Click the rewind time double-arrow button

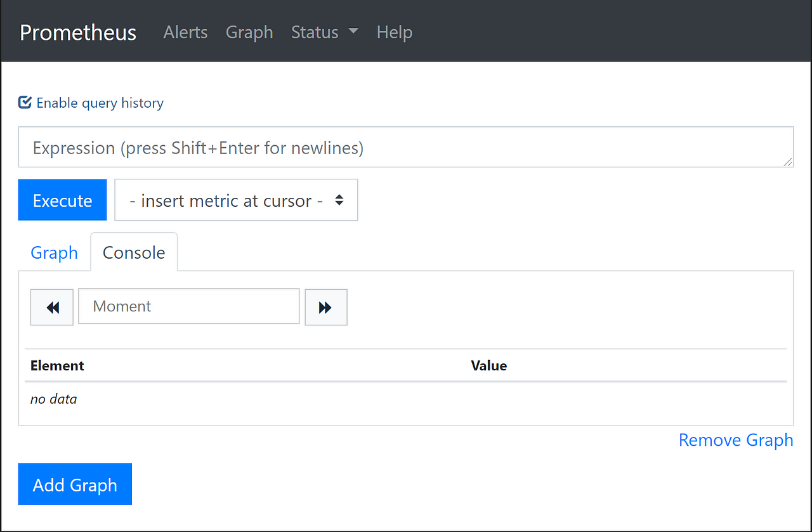coord(52,308)
